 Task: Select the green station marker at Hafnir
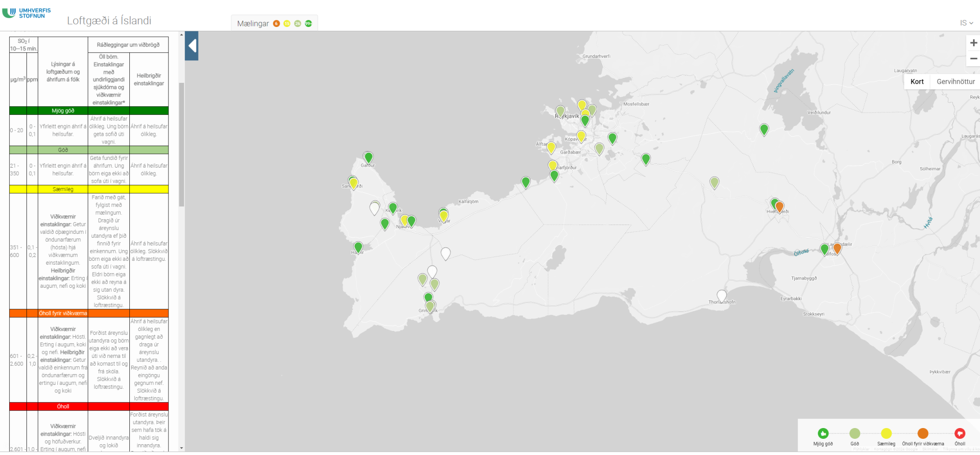click(x=358, y=247)
